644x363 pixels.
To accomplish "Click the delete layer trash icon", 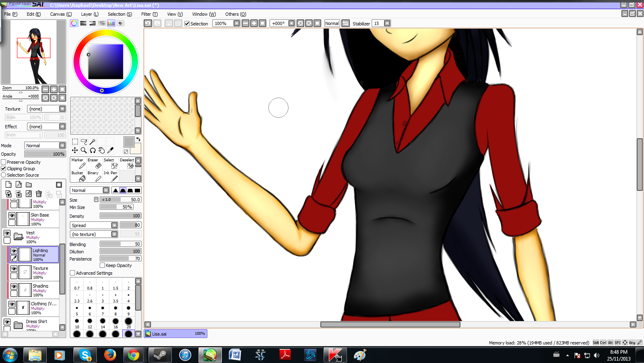I will 39,194.
